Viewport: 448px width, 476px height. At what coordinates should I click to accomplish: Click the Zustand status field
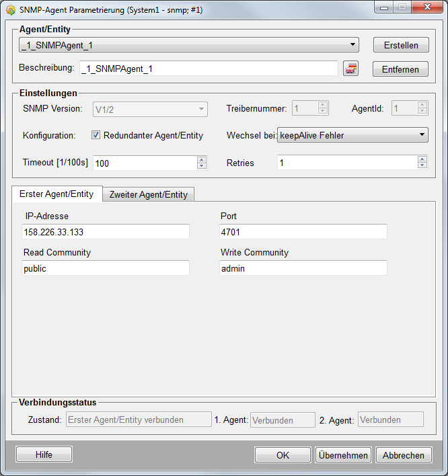click(x=139, y=420)
